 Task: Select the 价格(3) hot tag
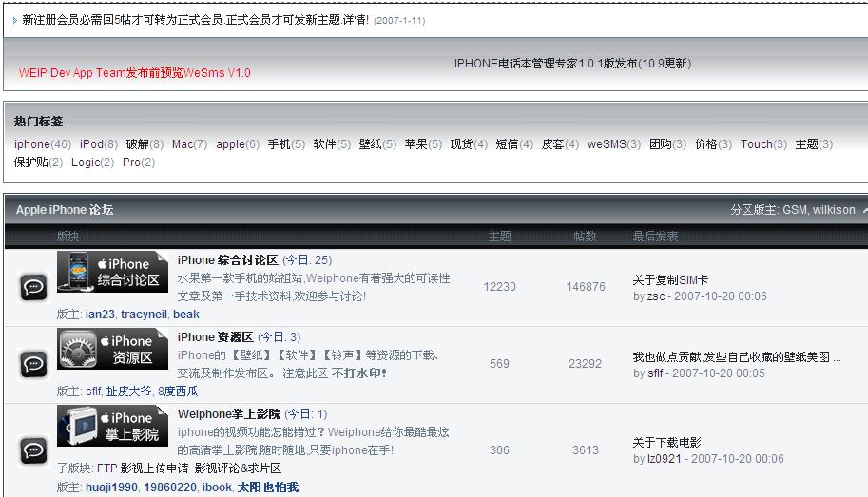714,143
